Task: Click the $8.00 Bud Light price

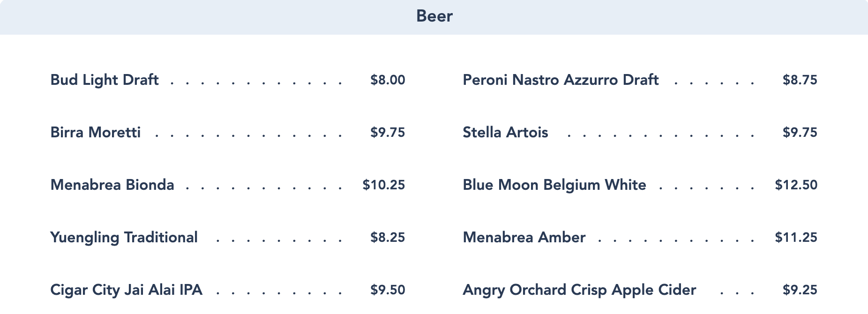Action: click(388, 80)
